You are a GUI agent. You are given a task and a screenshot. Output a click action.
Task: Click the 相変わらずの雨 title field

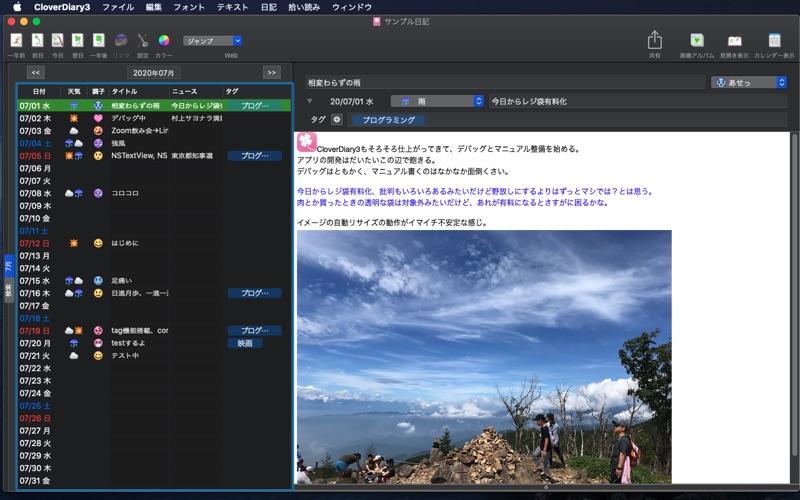coord(505,82)
